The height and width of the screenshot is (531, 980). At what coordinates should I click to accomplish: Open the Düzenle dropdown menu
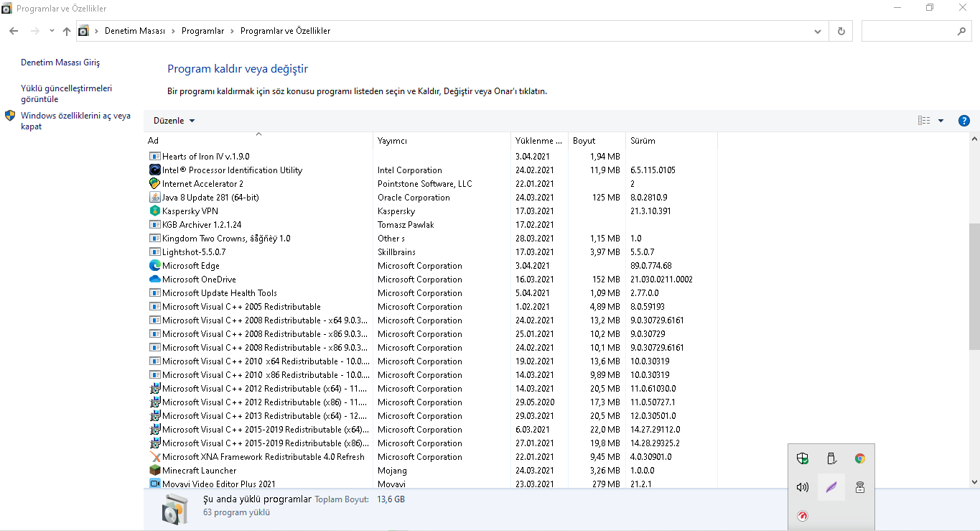174,121
